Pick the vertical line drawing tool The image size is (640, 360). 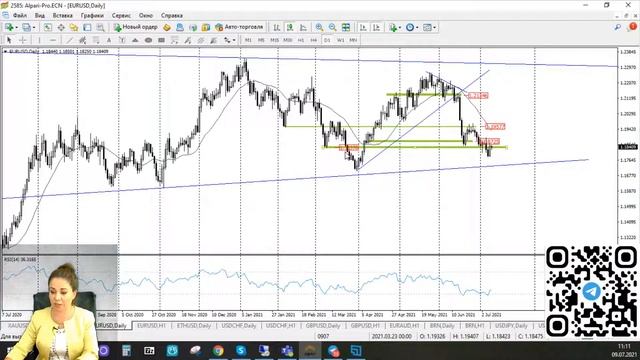tap(39, 40)
